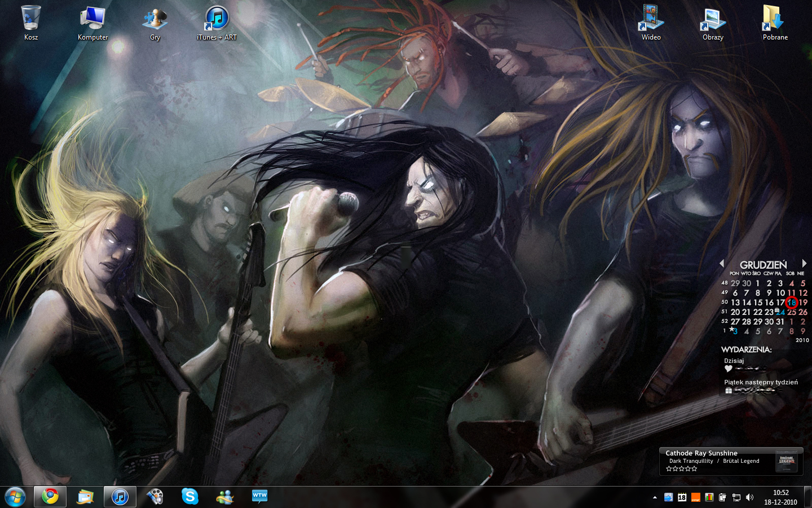
Task: Click artist name Dark Tranquillity
Action: click(691, 461)
